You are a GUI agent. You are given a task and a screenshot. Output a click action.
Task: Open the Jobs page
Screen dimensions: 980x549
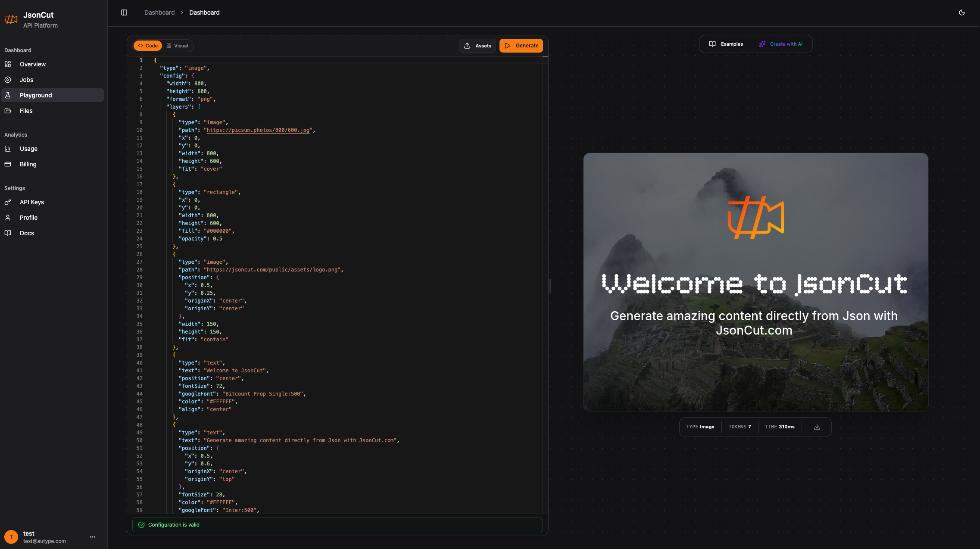26,80
